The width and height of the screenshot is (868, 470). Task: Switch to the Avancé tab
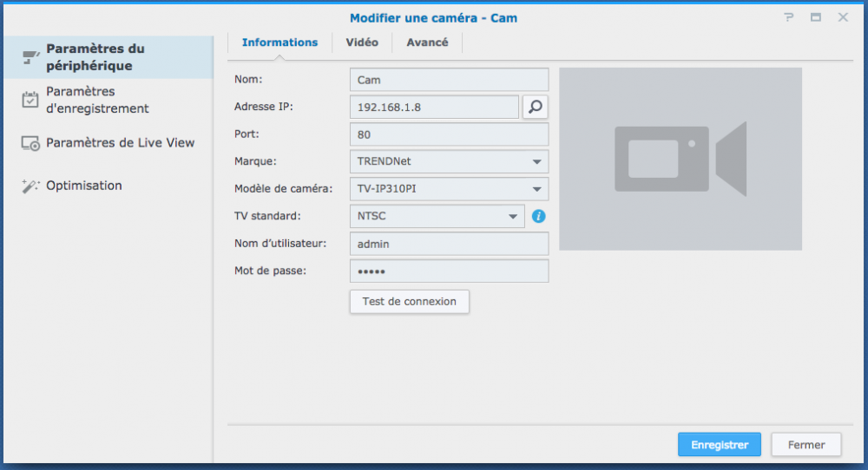click(x=427, y=42)
